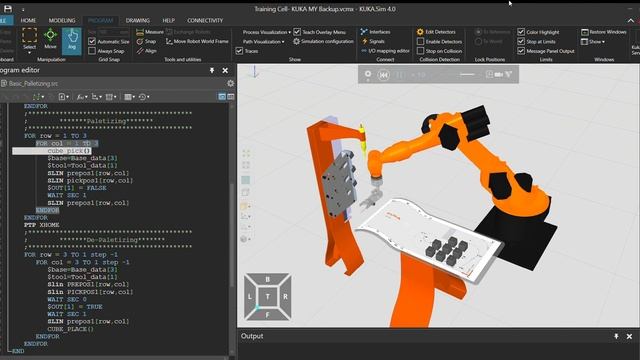Click the L face on the view cube
This screenshot has height=360, width=640.
tap(250, 297)
